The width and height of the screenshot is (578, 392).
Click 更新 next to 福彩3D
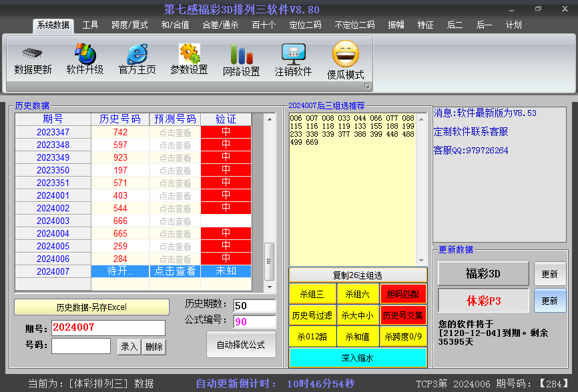549,274
